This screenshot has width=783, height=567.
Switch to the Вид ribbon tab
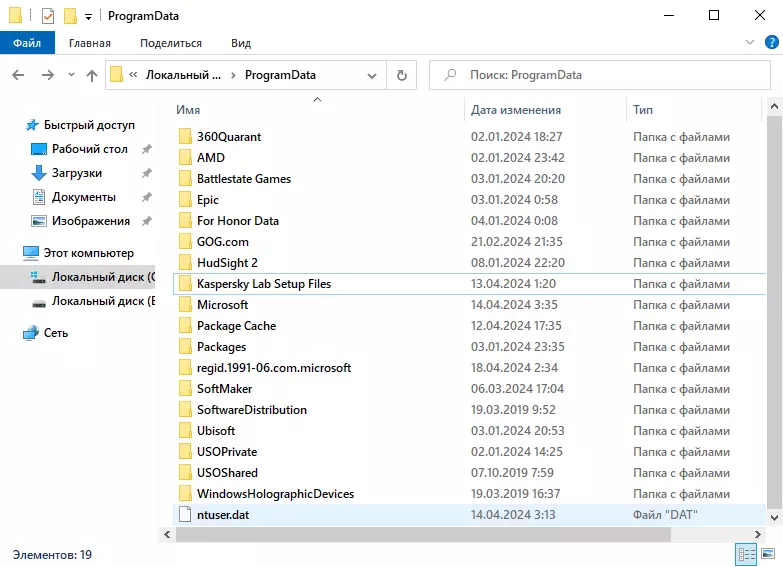coord(241,43)
